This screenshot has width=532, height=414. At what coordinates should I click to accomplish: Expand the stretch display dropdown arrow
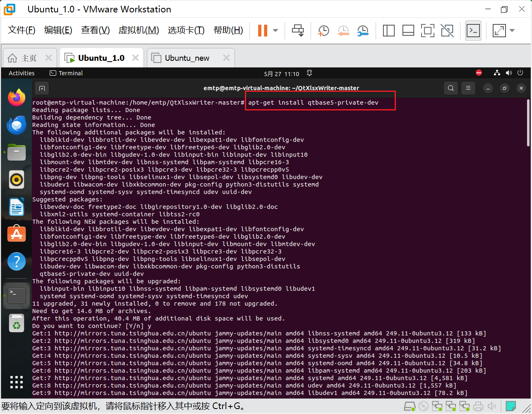click(x=512, y=30)
